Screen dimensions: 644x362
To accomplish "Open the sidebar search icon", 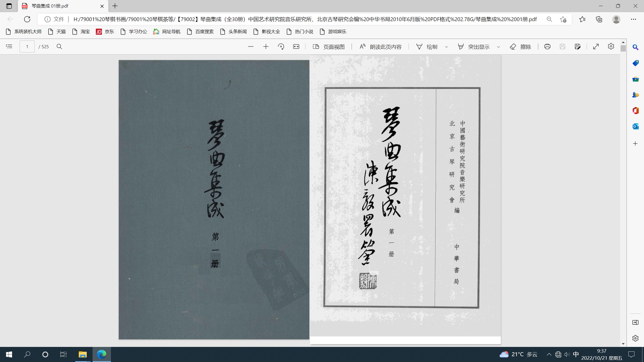I will (635, 47).
